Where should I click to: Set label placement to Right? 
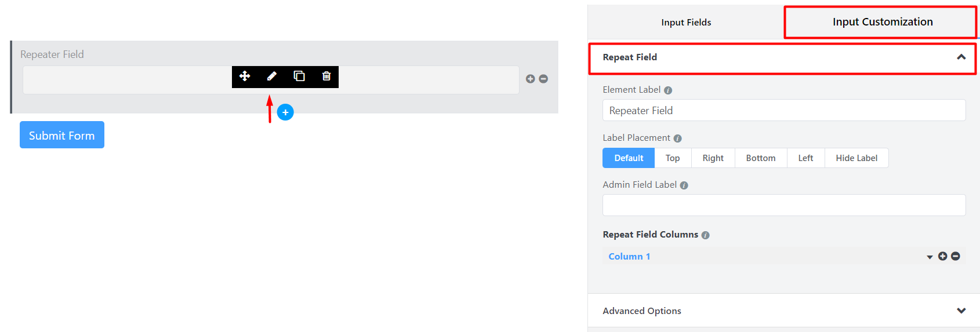(713, 158)
